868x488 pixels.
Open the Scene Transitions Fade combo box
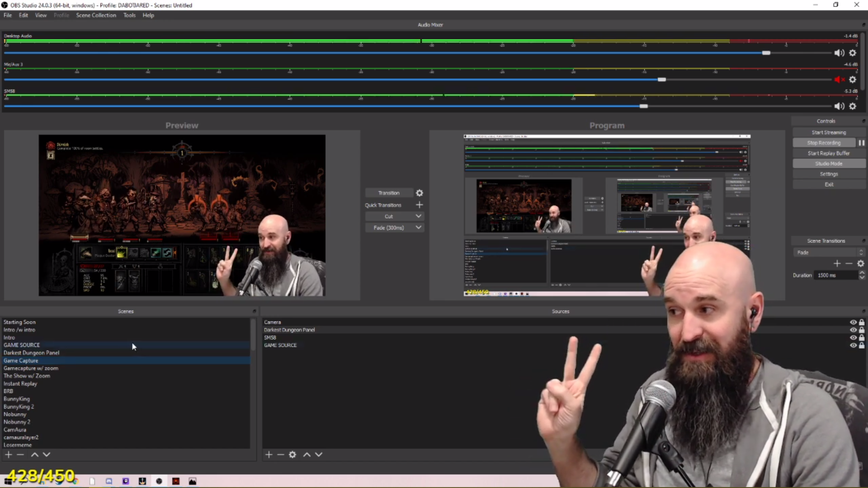click(829, 253)
